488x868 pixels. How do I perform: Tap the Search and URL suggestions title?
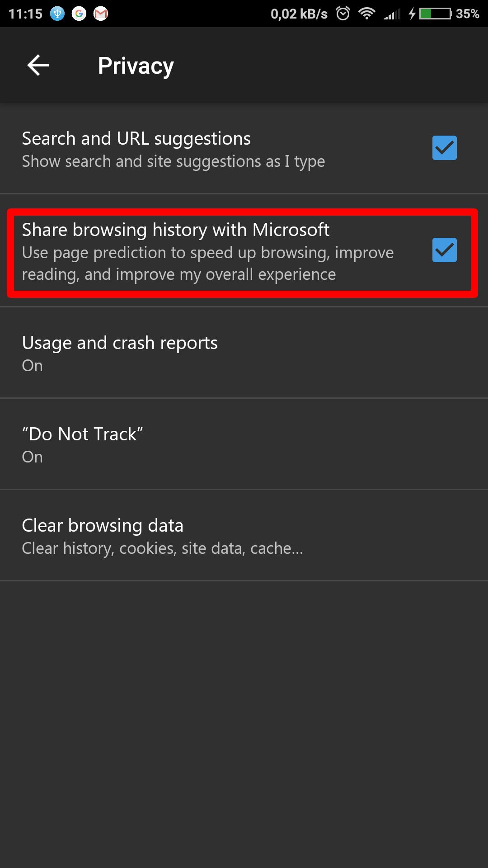click(136, 139)
